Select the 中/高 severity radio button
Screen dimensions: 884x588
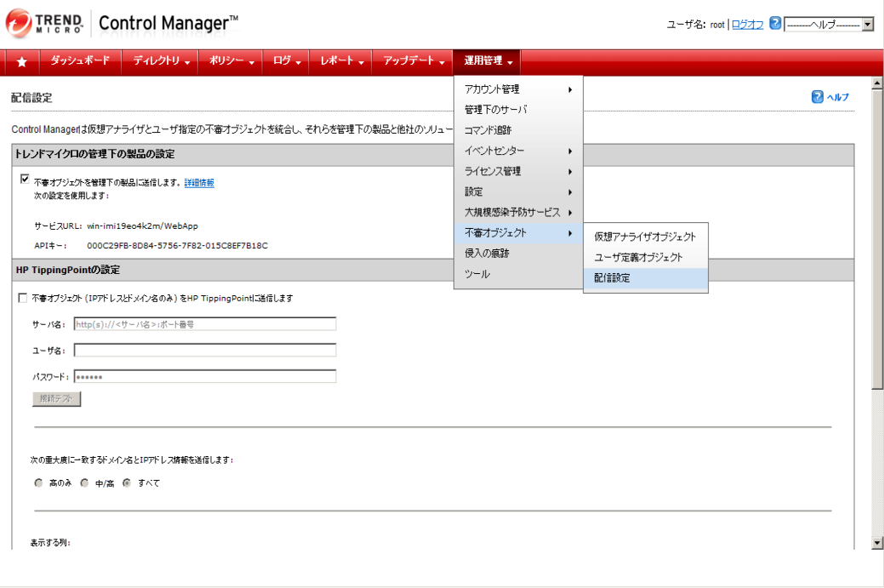pos(84,482)
